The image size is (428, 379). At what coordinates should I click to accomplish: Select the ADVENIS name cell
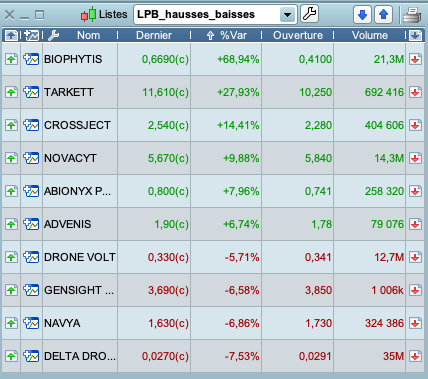[x=80, y=224]
